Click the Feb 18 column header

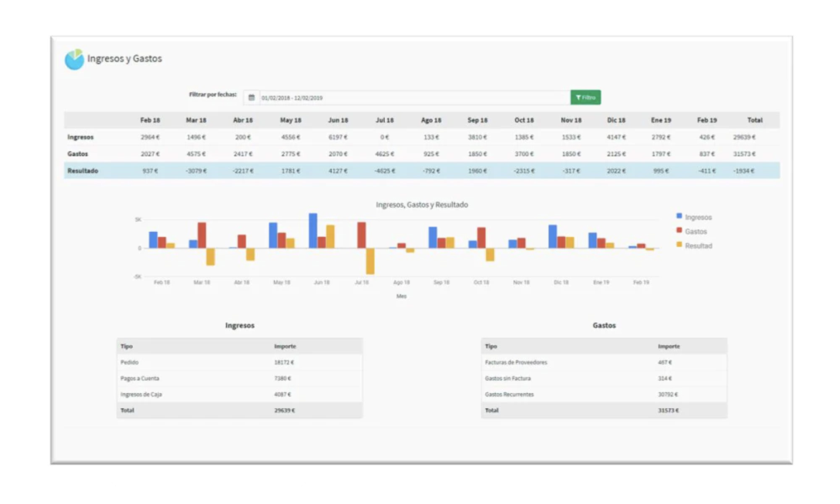tap(150, 120)
